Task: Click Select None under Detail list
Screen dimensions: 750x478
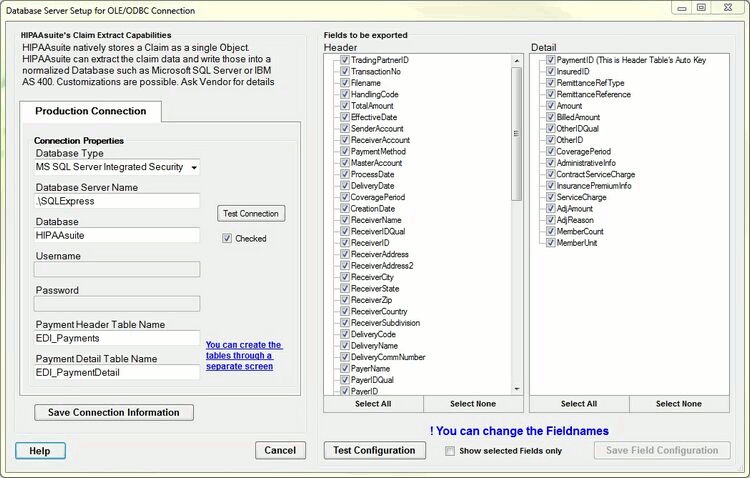Action: [x=678, y=404]
